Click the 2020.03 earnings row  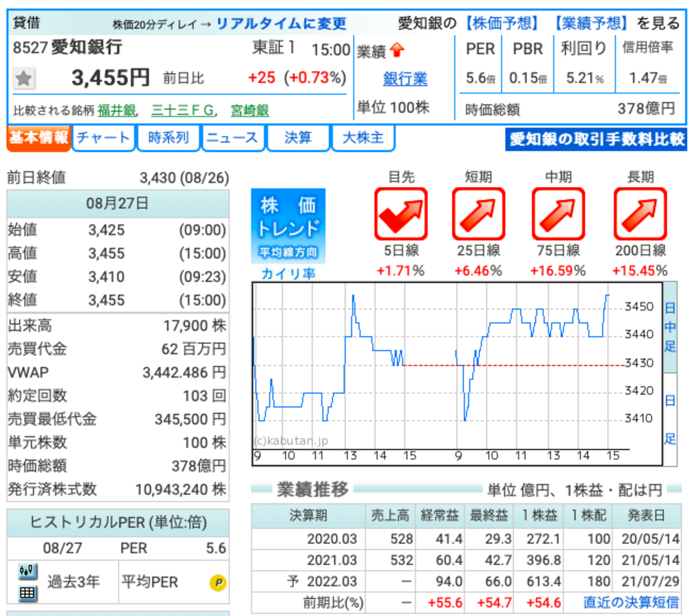coord(466,539)
